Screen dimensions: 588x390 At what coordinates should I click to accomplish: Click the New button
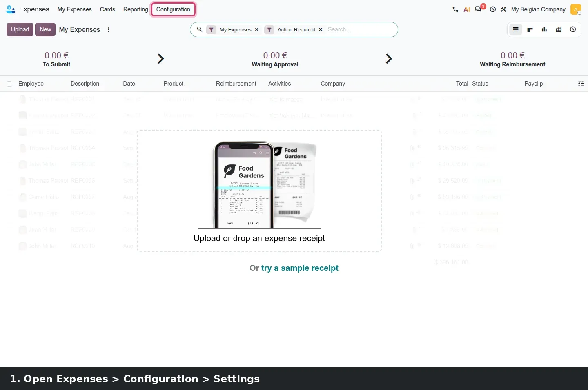tap(45, 29)
